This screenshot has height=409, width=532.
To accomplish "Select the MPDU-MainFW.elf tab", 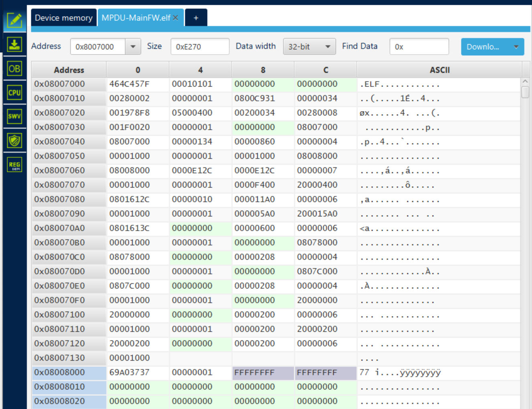I will [136, 18].
